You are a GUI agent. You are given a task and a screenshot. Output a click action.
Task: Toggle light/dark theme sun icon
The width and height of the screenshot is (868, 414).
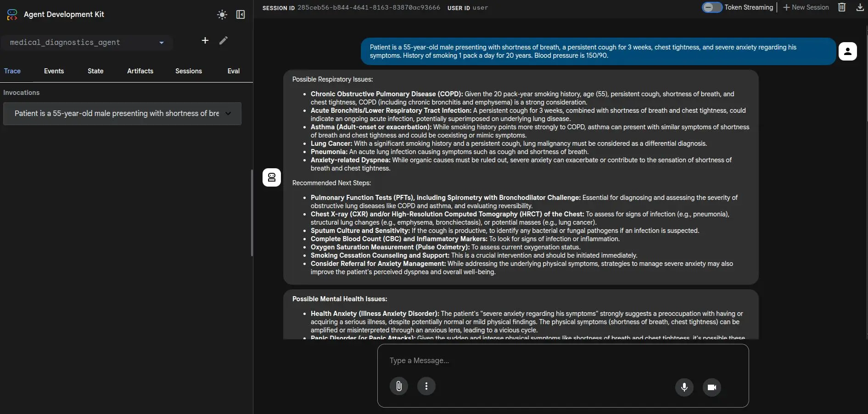point(222,15)
